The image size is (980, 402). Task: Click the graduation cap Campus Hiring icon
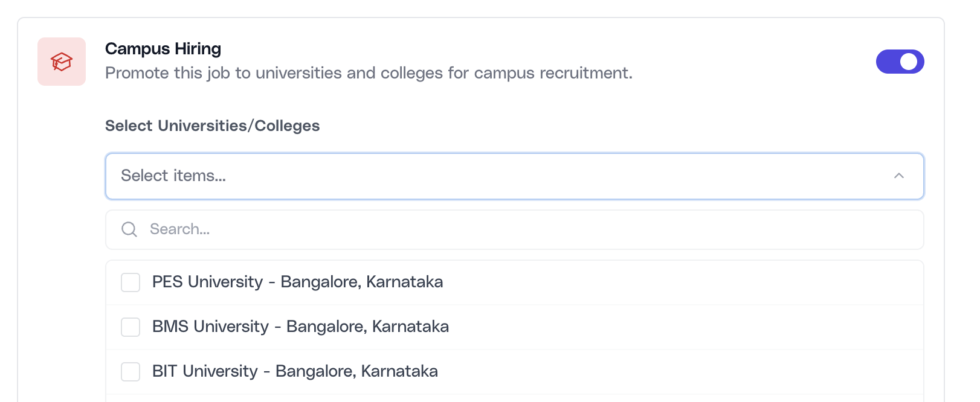tap(61, 61)
